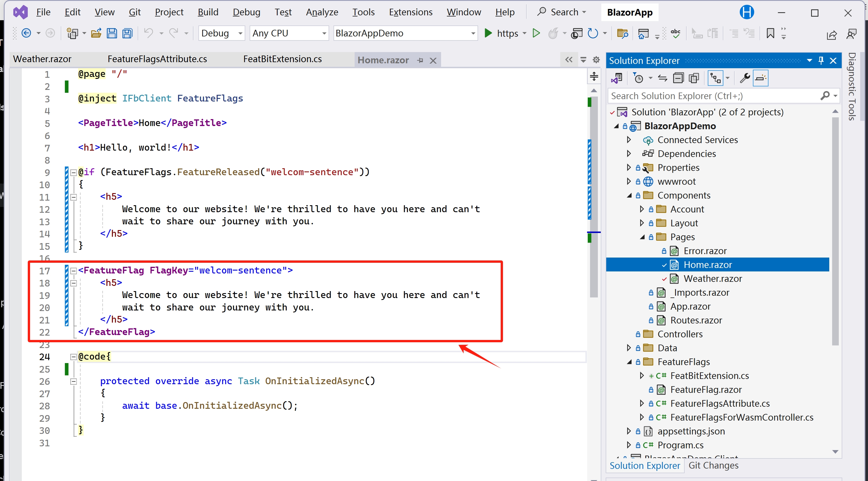This screenshot has width=868, height=481.
Task: Save the current file with Save icon
Action: [112, 33]
